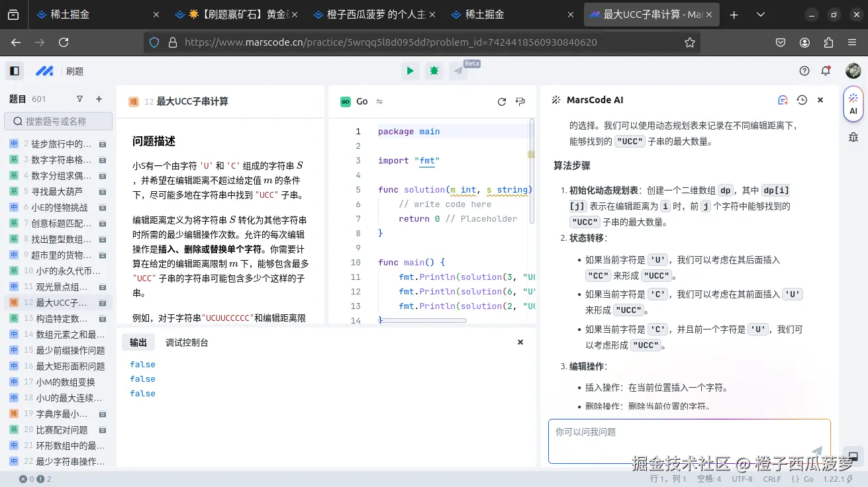Image resolution: width=868 pixels, height=487 pixels.
Task: Open the help question-mark icon
Action: [804, 71]
